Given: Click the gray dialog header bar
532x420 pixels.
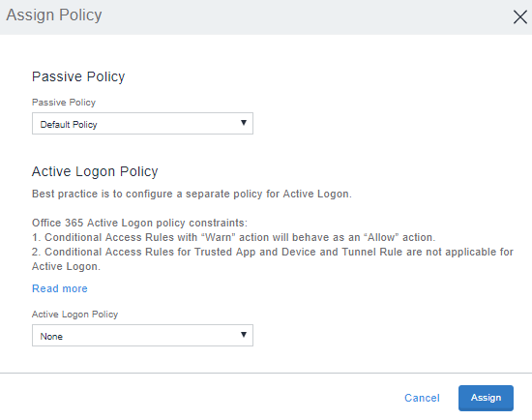Looking at the screenshot, I should pos(266,17).
